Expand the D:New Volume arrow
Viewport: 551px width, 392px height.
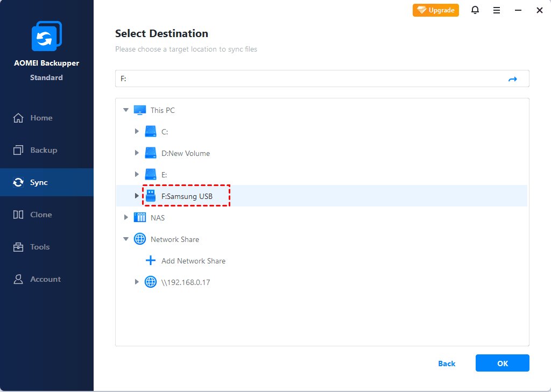pos(137,153)
